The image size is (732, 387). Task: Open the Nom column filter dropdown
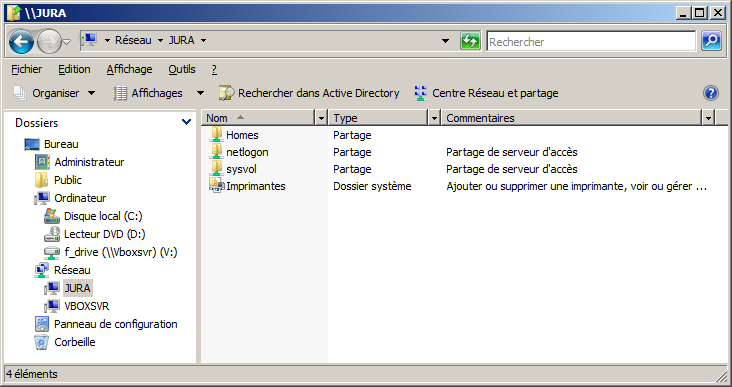click(x=321, y=118)
